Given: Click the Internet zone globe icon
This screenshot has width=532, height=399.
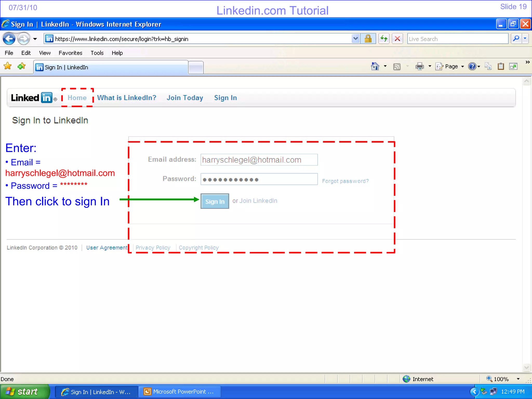Looking at the screenshot, I should [x=406, y=379].
